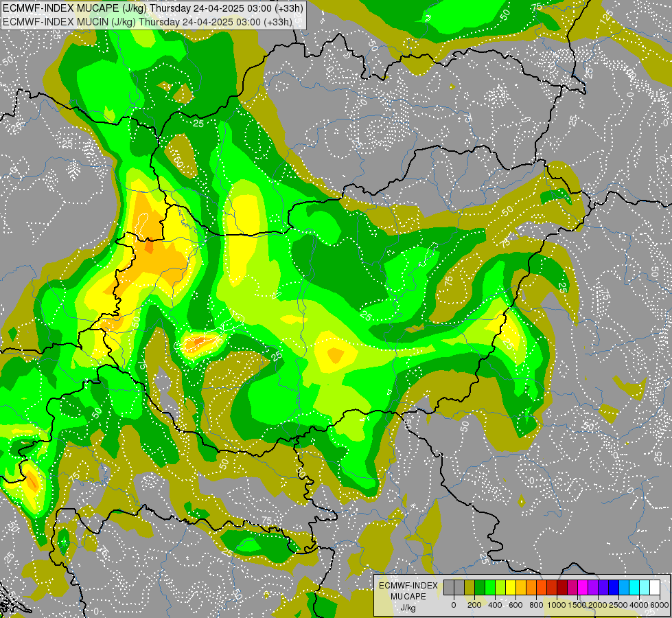
Task: Click the 1500 legend scale value
Action: pyautogui.click(x=577, y=605)
